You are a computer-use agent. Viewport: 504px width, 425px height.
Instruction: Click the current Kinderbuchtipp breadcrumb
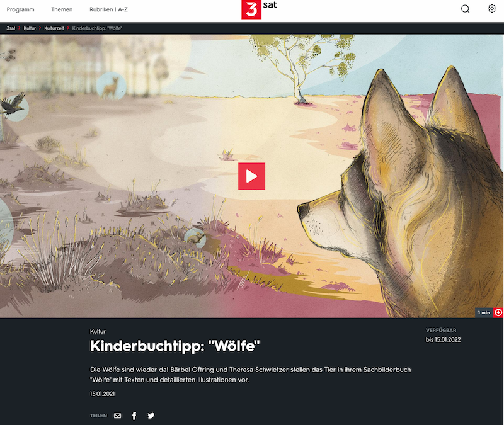(97, 28)
